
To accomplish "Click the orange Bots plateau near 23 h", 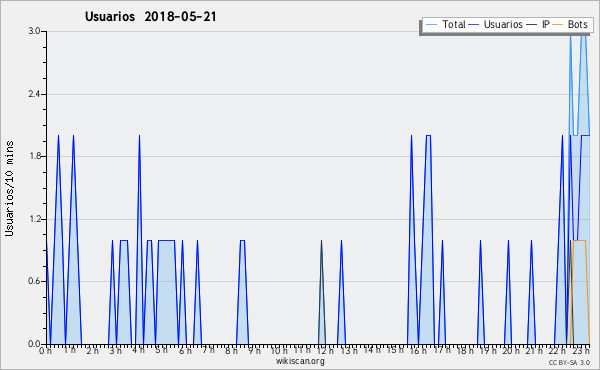I will tap(579, 240).
